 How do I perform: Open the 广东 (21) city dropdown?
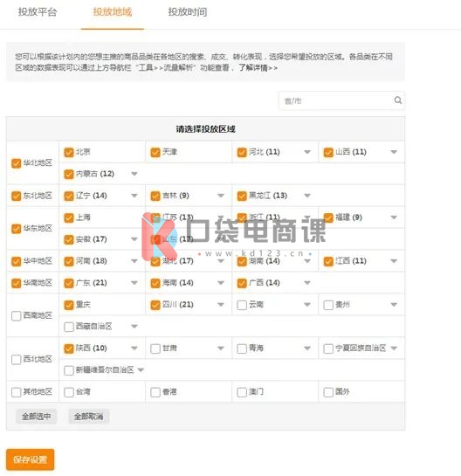134,283
